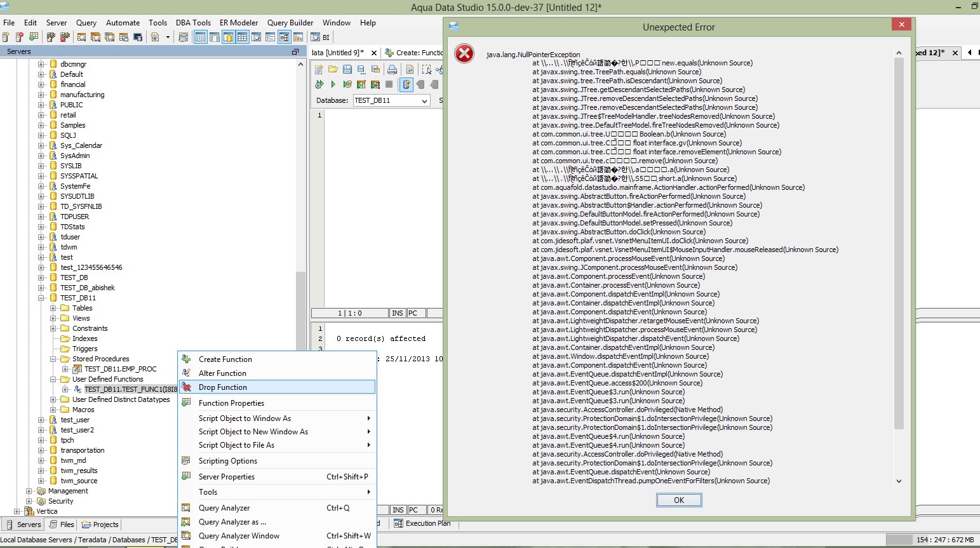Viewport: 980px width, 548px height.
Task: Click the red error icon in dialog
Action: coord(464,53)
